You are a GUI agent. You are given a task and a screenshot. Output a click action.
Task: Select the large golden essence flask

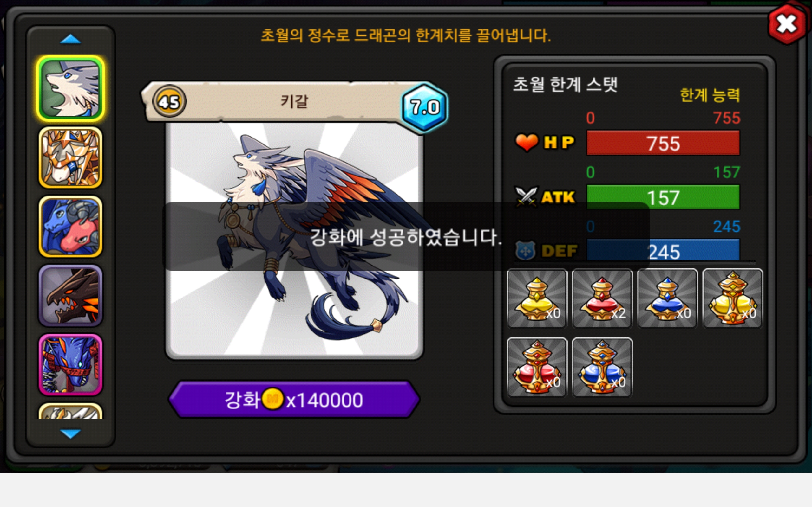(x=732, y=298)
